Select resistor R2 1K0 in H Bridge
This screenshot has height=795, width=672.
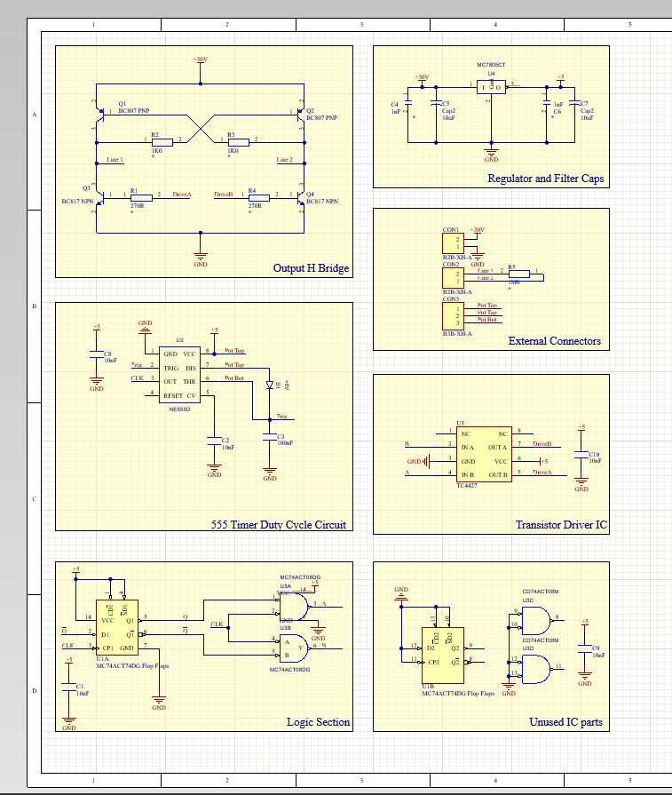[162, 140]
